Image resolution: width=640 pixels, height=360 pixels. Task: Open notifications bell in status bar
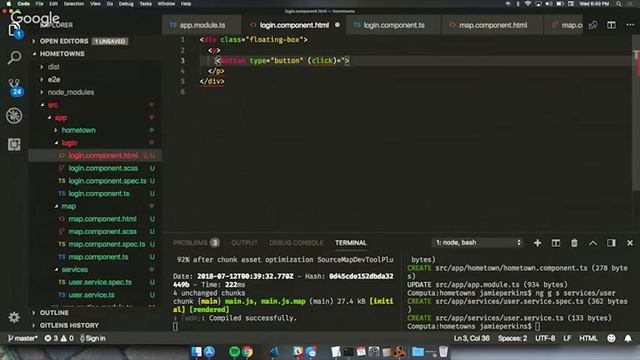(628, 338)
